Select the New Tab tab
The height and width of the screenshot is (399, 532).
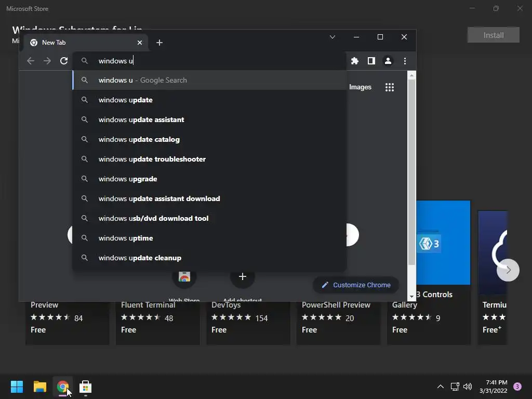click(86, 43)
